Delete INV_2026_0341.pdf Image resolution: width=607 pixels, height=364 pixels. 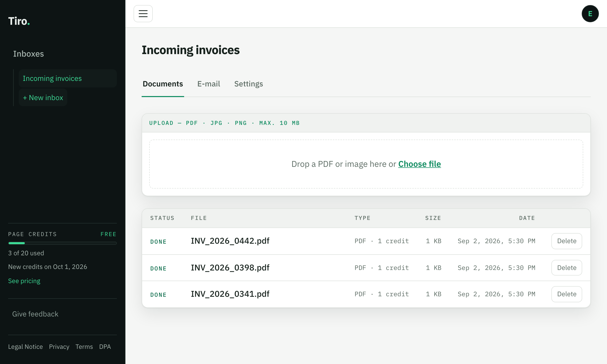pyautogui.click(x=567, y=294)
